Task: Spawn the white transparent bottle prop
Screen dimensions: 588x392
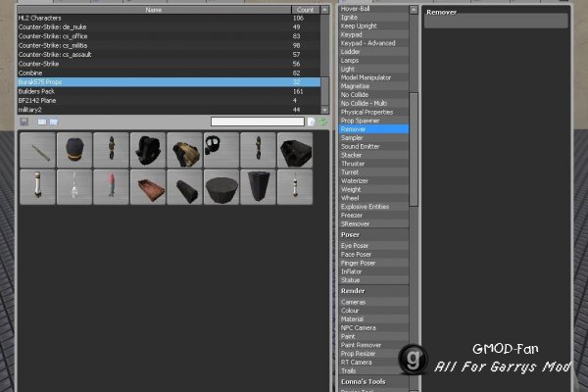Action: (74, 186)
